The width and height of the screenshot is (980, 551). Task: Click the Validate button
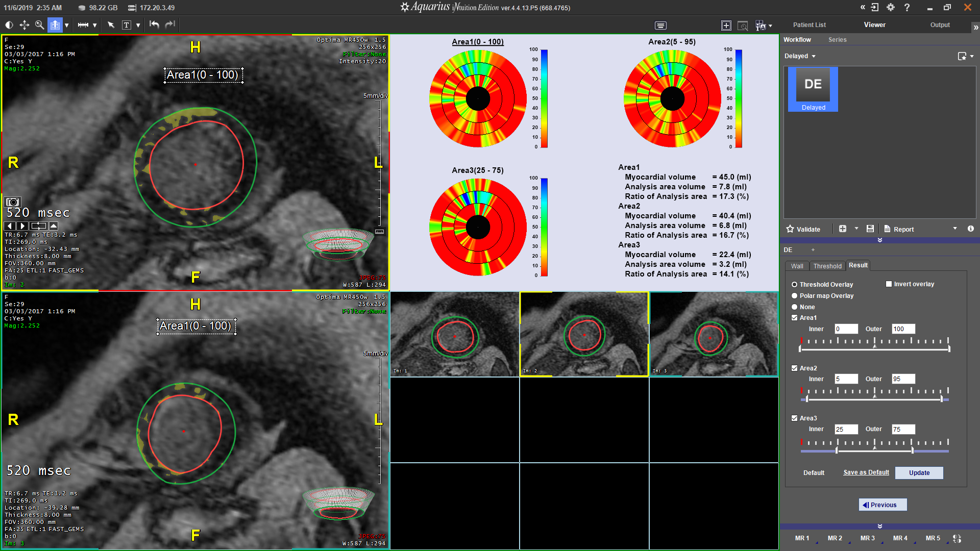click(x=803, y=229)
